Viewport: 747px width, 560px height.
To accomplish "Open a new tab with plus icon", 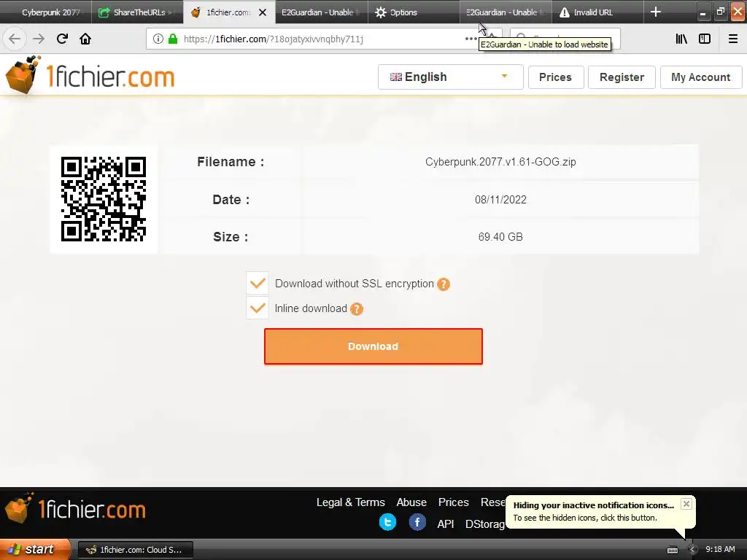I will (x=656, y=12).
